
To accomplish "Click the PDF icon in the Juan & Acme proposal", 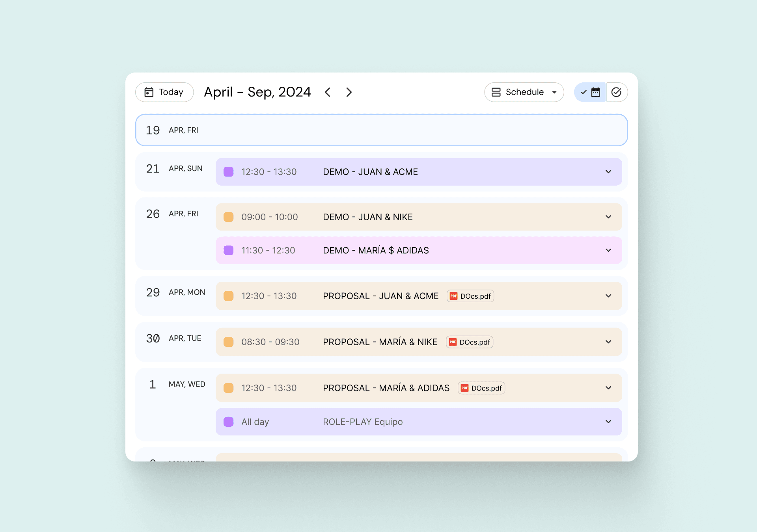I will (x=453, y=296).
